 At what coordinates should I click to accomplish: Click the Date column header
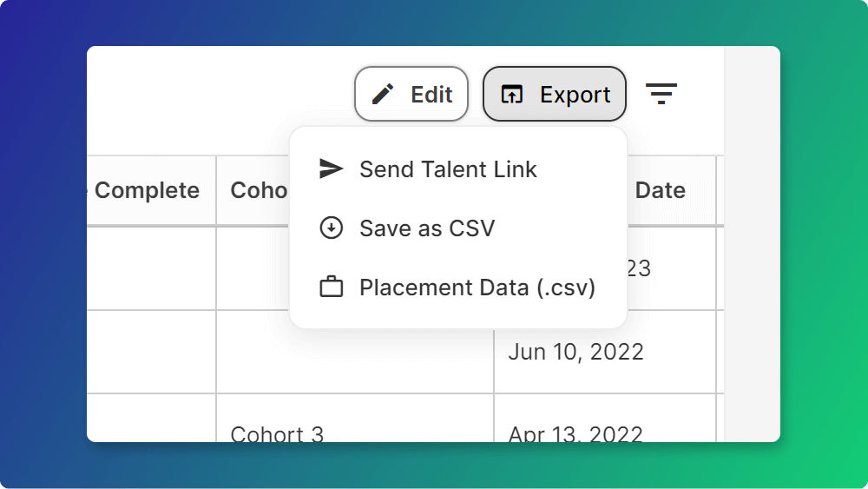point(661,190)
